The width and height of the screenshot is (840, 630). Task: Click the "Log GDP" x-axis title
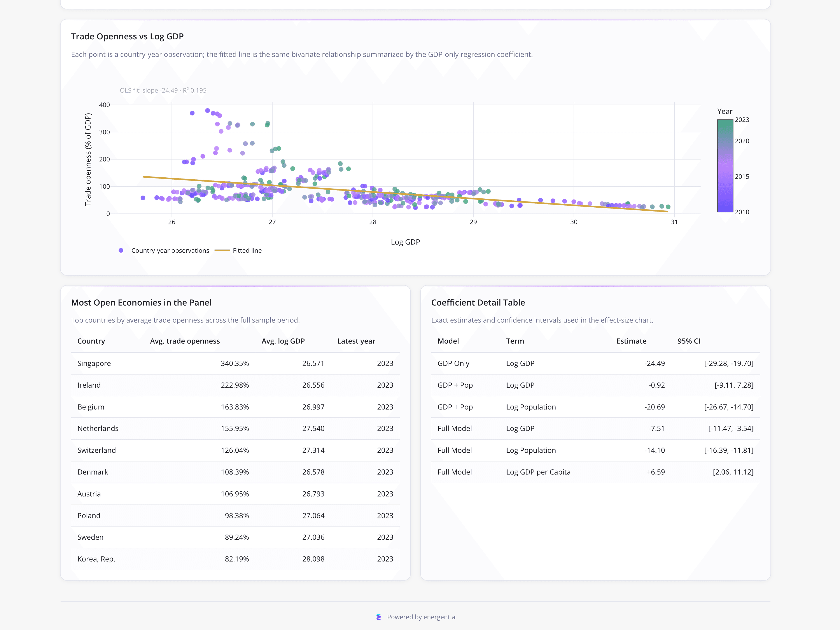pos(405,242)
